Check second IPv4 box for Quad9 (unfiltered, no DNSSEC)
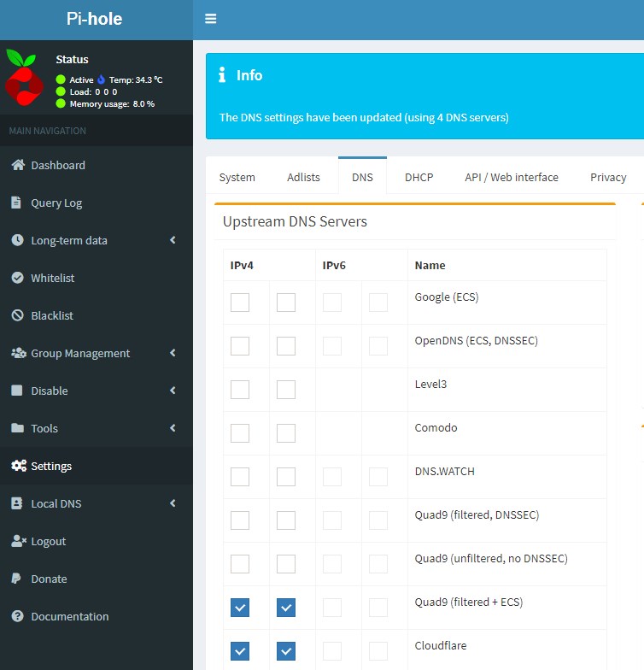 (286, 564)
